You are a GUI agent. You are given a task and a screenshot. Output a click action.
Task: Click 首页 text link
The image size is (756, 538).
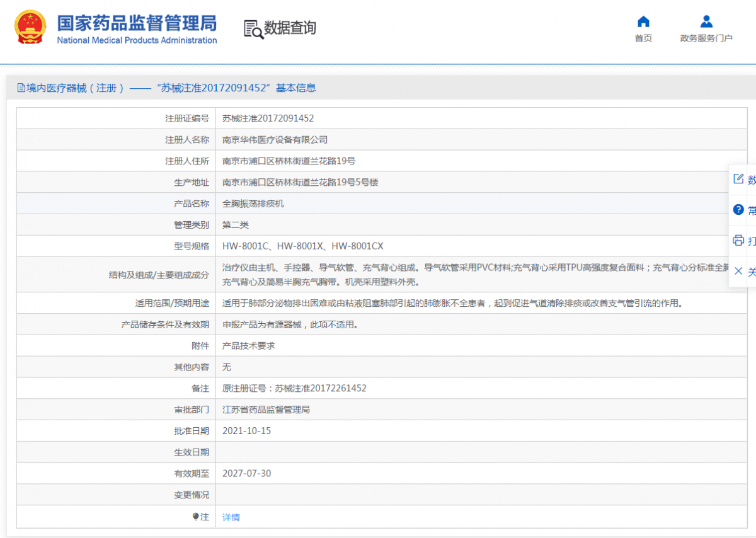(x=643, y=38)
